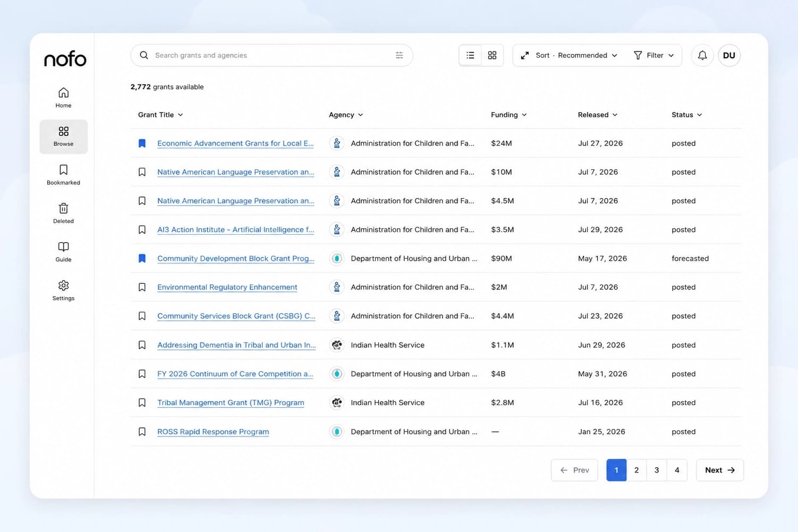
Task: Click HUD icon in Community Development row
Action: (x=337, y=259)
